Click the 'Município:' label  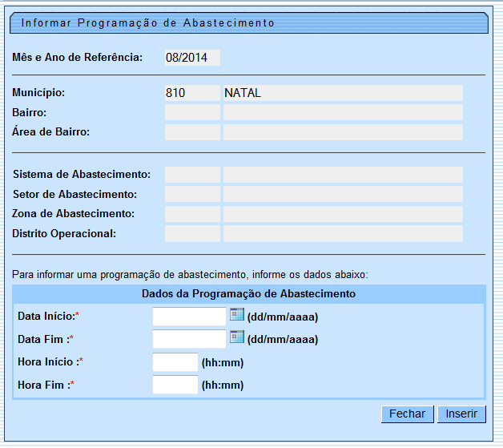click(38, 93)
